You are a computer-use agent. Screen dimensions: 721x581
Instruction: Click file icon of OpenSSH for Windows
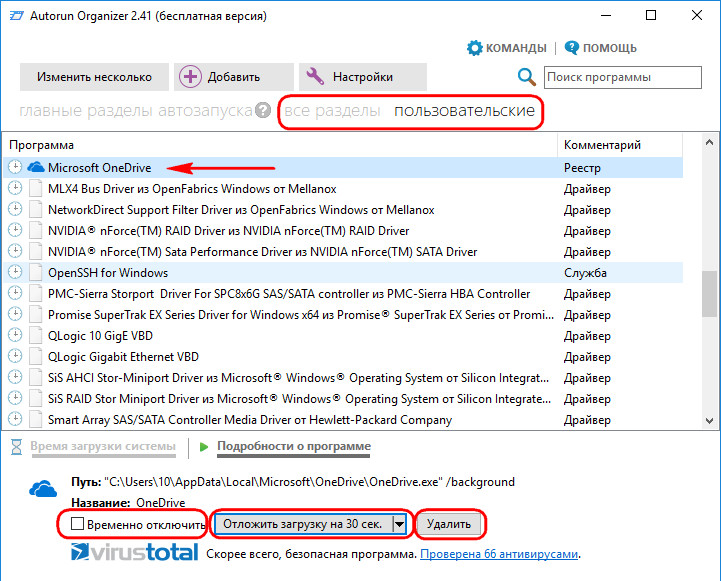(35, 273)
